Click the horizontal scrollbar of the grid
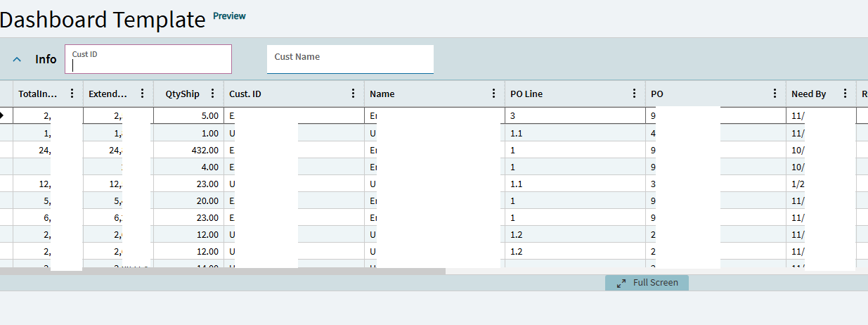The width and height of the screenshot is (868, 325). [222, 271]
